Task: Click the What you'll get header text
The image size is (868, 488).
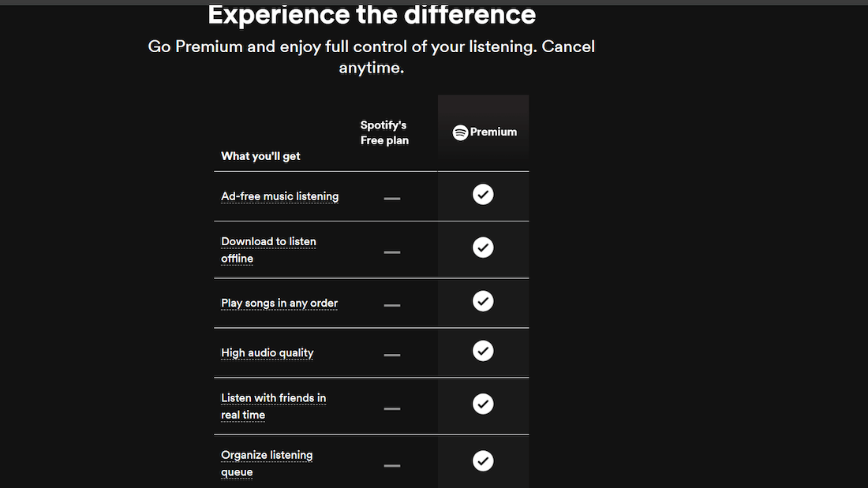Action: click(x=260, y=156)
